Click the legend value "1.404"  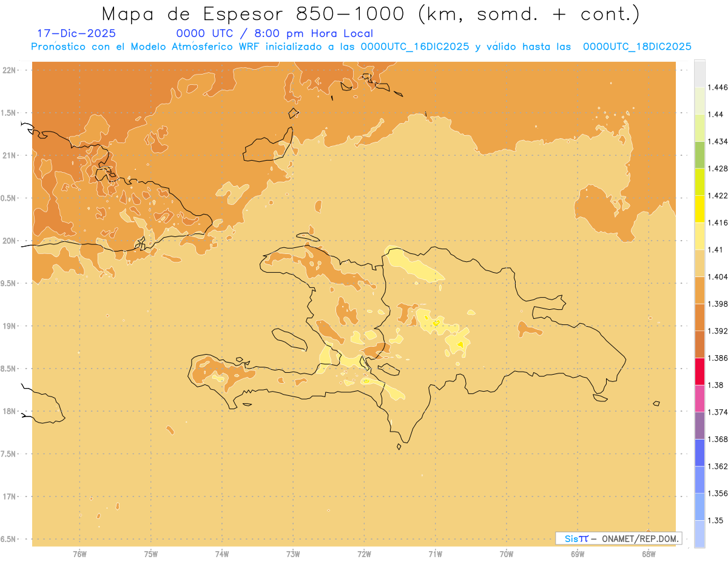pos(718,276)
